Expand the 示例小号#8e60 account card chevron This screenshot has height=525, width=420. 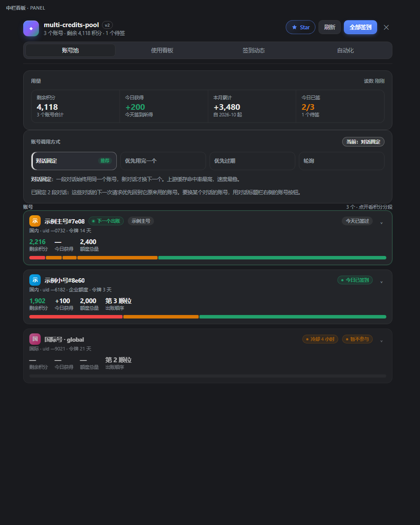pyautogui.click(x=381, y=281)
